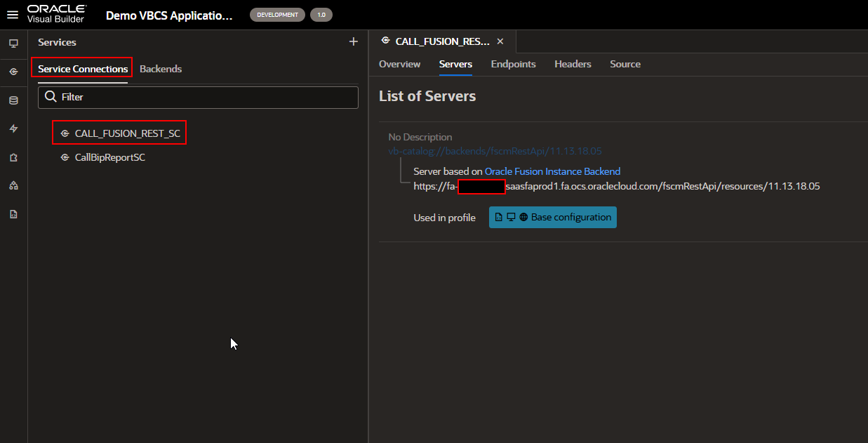The image size is (868, 443).
Task: Open the Business Objects navigator icon
Action: (13, 100)
